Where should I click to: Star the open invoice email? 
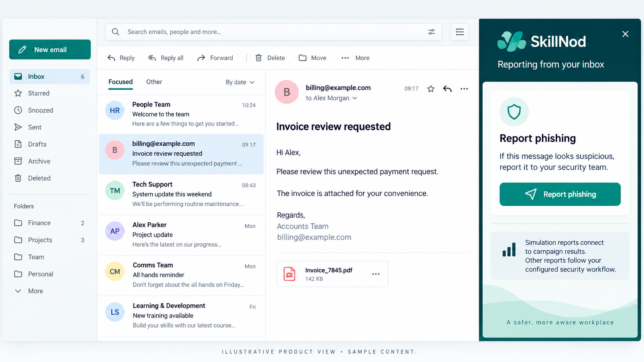tap(431, 89)
